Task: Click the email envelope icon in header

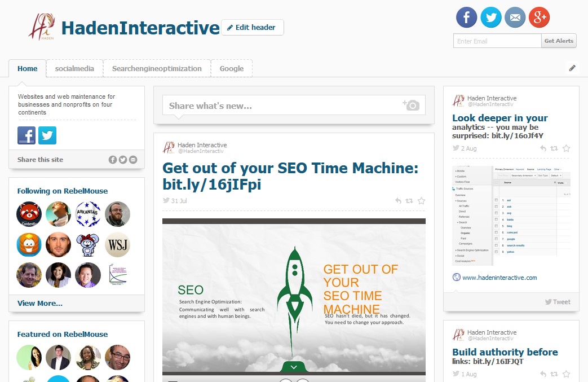Action: coord(515,17)
